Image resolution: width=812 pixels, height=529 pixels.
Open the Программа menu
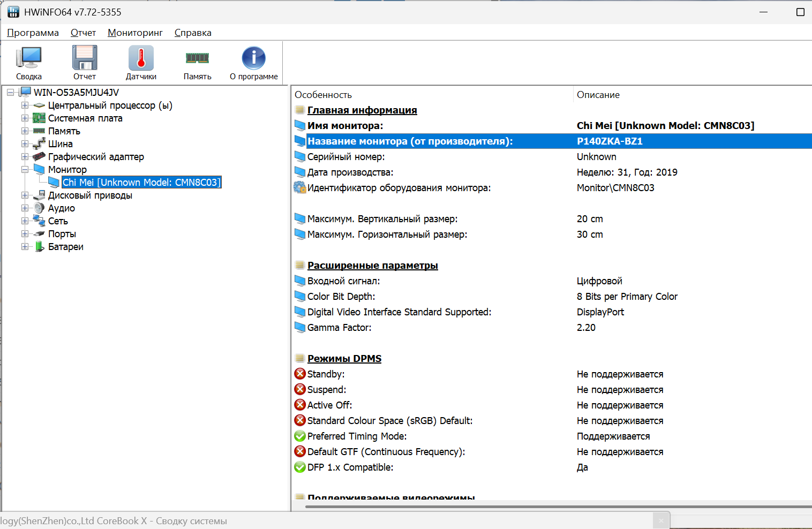click(x=33, y=33)
